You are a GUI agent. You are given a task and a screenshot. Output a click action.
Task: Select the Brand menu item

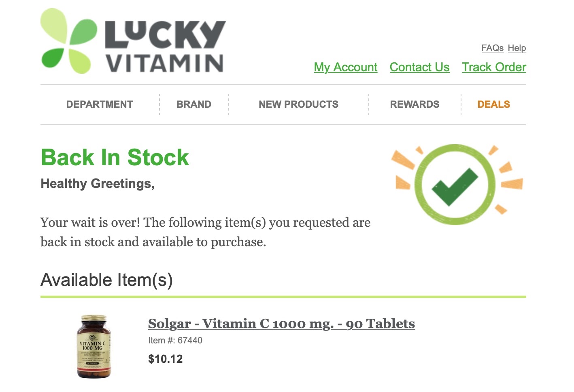pyautogui.click(x=194, y=104)
